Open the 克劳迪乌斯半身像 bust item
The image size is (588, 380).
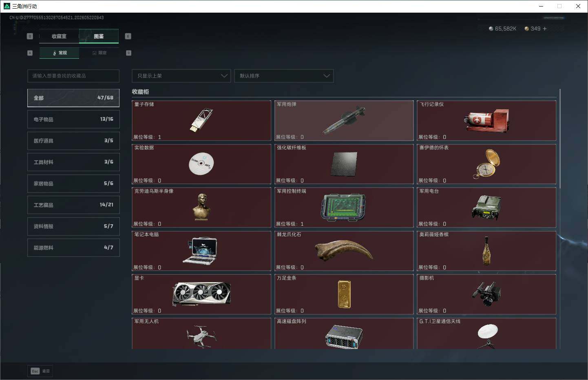pos(201,208)
